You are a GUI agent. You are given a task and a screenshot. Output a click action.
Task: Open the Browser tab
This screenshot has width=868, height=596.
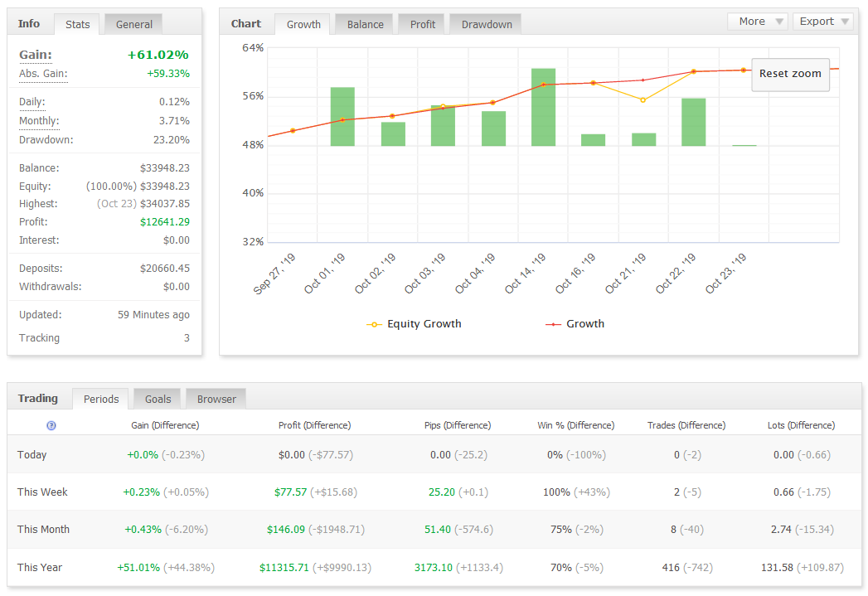(x=216, y=399)
